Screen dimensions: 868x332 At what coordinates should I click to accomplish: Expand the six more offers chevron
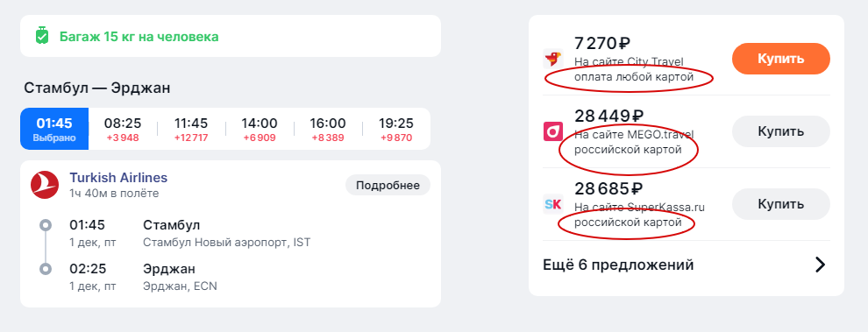click(x=820, y=265)
